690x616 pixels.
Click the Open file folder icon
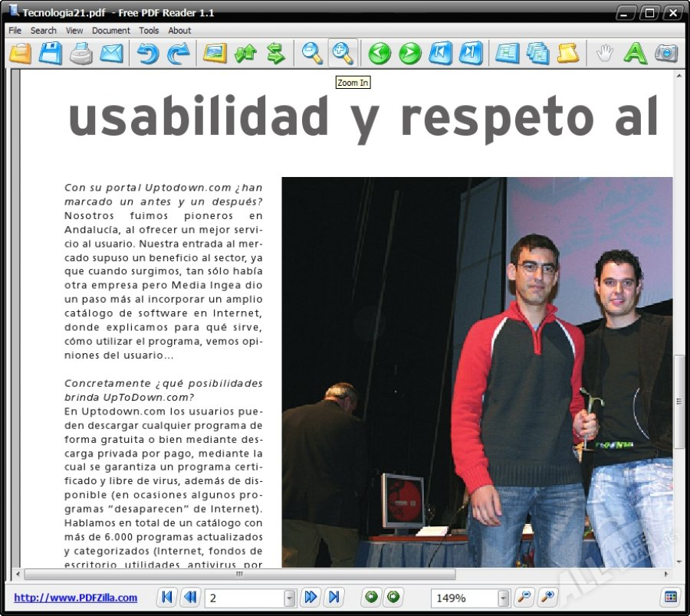[x=21, y=53]
